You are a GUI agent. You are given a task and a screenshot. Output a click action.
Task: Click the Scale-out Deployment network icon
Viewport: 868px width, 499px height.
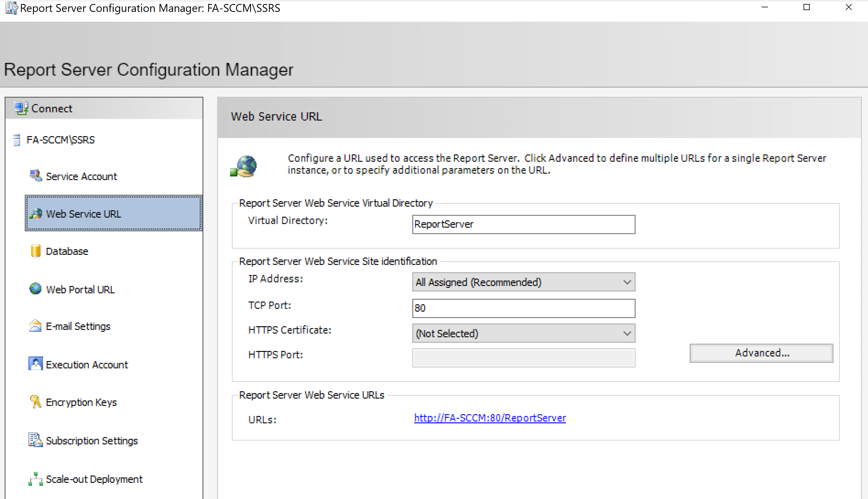[x=35, y=479]
